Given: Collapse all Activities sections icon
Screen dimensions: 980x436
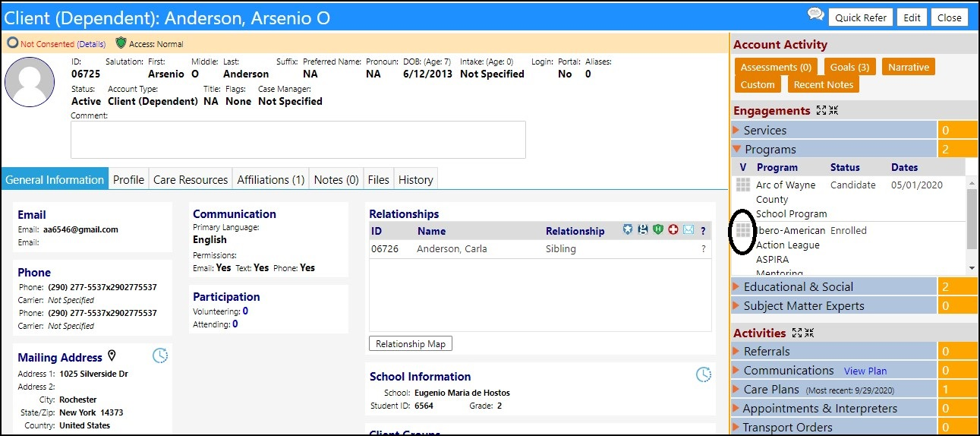Looking at the screenshot, I should [809, 333].
